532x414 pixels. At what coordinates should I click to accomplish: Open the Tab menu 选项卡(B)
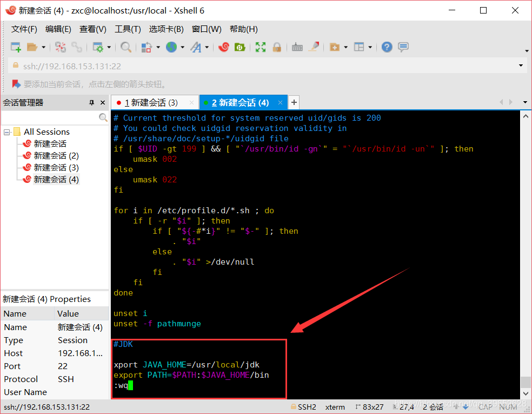pos(167,29)
